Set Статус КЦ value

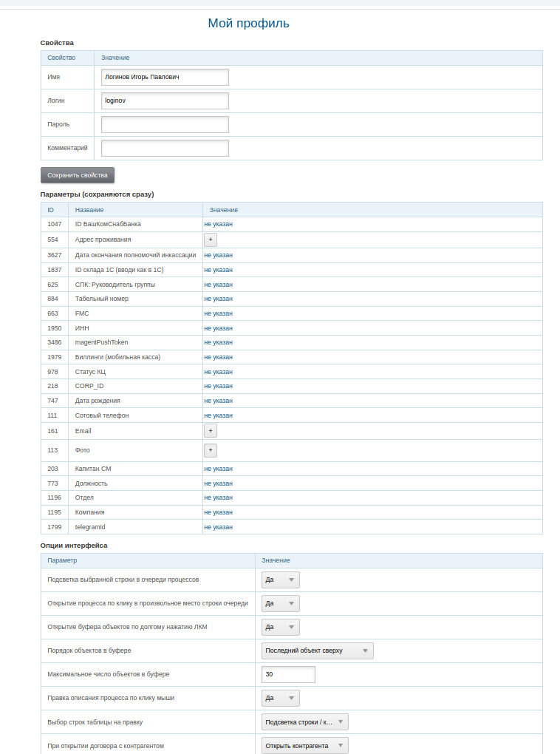[x=218, y=372]
